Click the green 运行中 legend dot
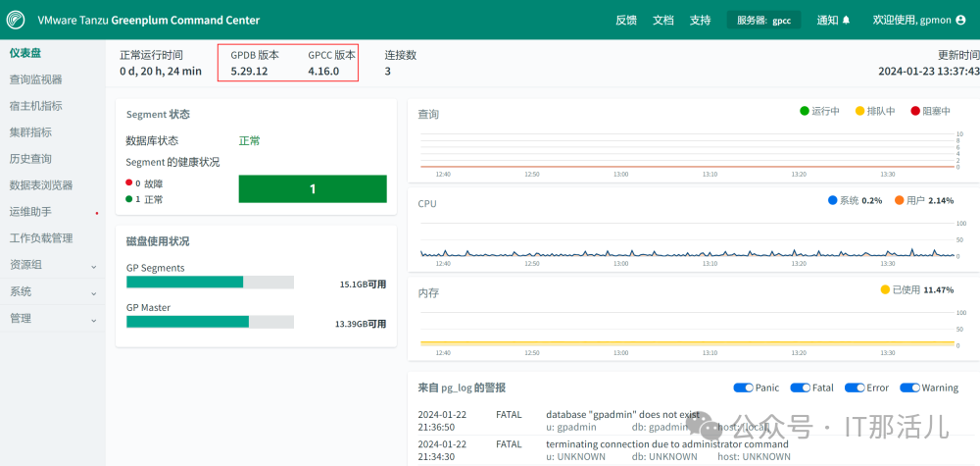 [805, 111]
